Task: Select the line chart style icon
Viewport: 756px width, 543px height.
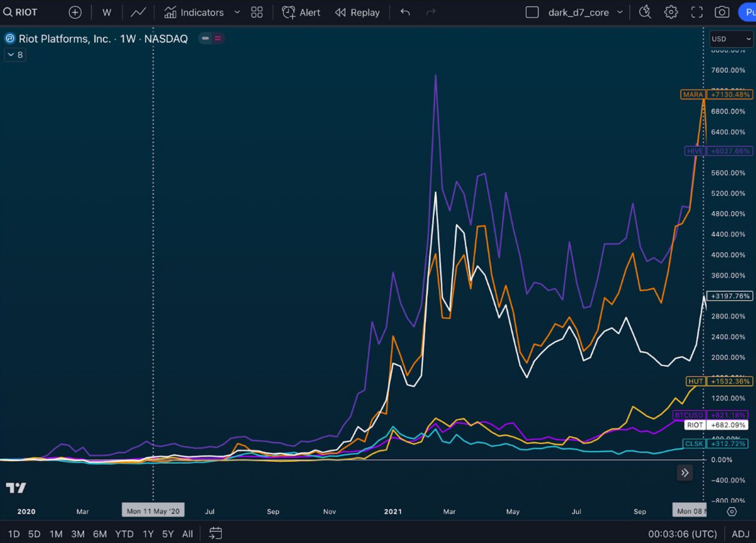Action: 138,12
